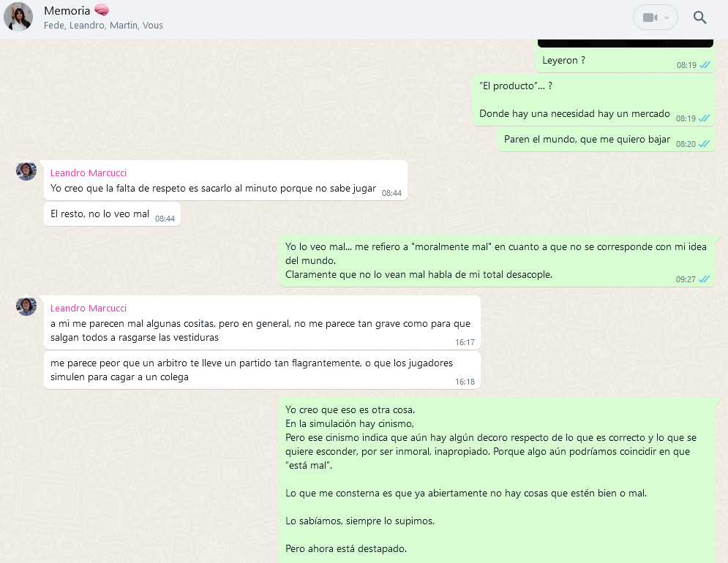
Task: Open the video call options chevron
Action: click(667, 18)
